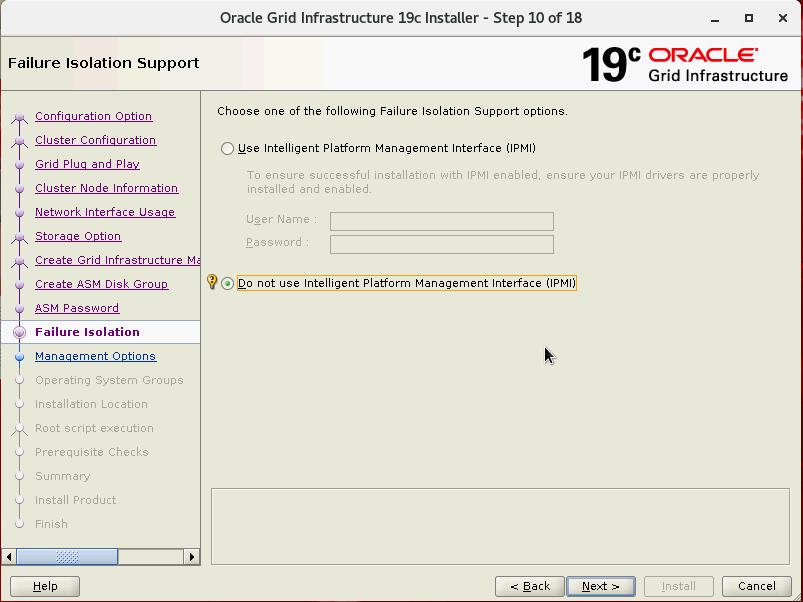This screenshot has height=602, width=803.
Task: Select Use Intelligent Platform Management Interface option
Action: pos(228,149)
